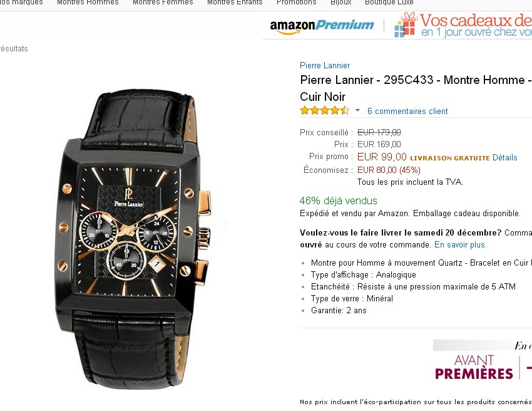Open the Promotions tab
The image size is (532, 411).
[296, 3]
